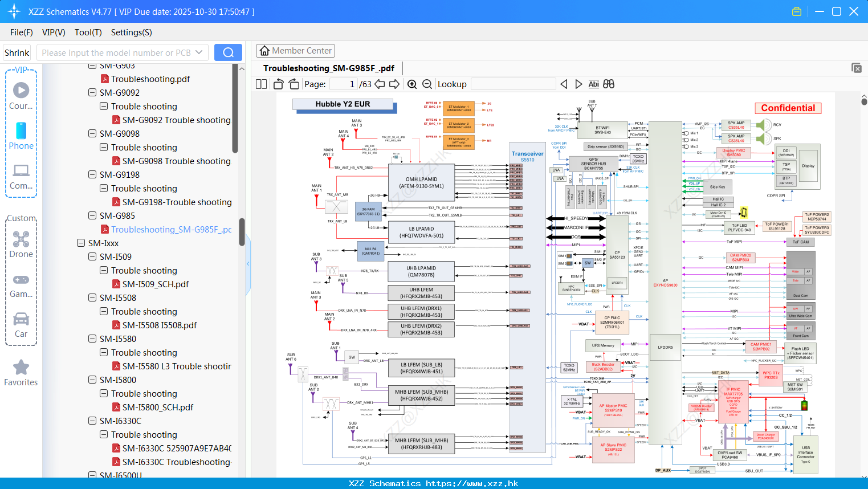
Task: Toggle the Abi whole-word match option
Action: pos(593,84)
